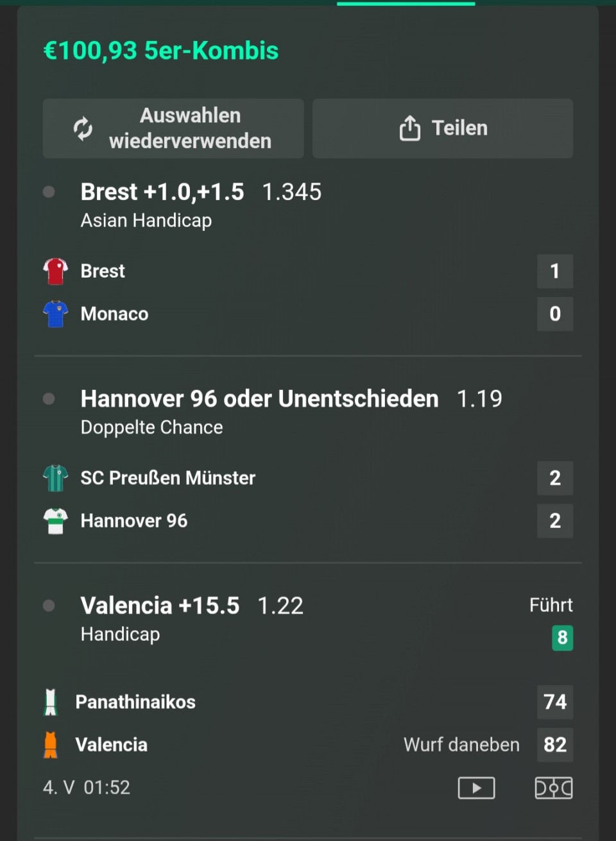Toggle status dot beside Valencia +15.5
The image size is (616, 841).
pos(49,606)
